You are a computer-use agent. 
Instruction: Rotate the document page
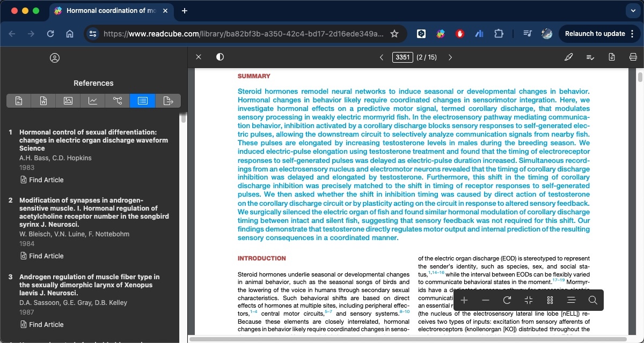pos(507,300)
